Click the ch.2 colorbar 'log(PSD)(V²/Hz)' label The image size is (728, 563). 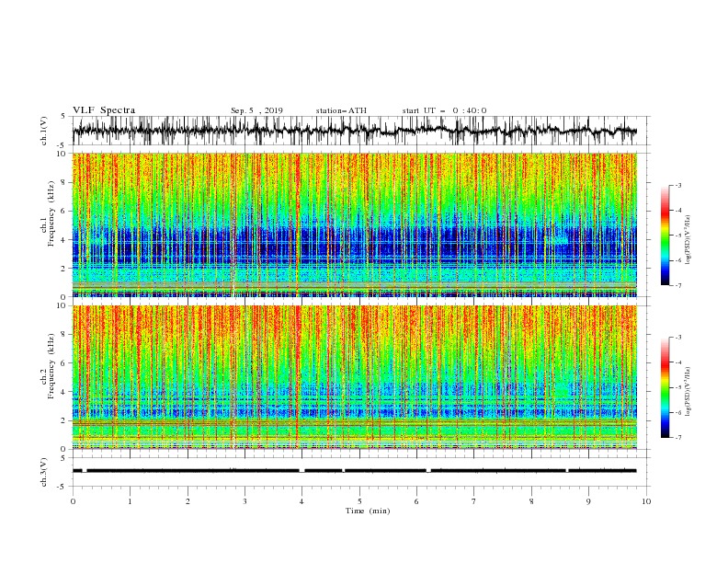coord(688,391)
